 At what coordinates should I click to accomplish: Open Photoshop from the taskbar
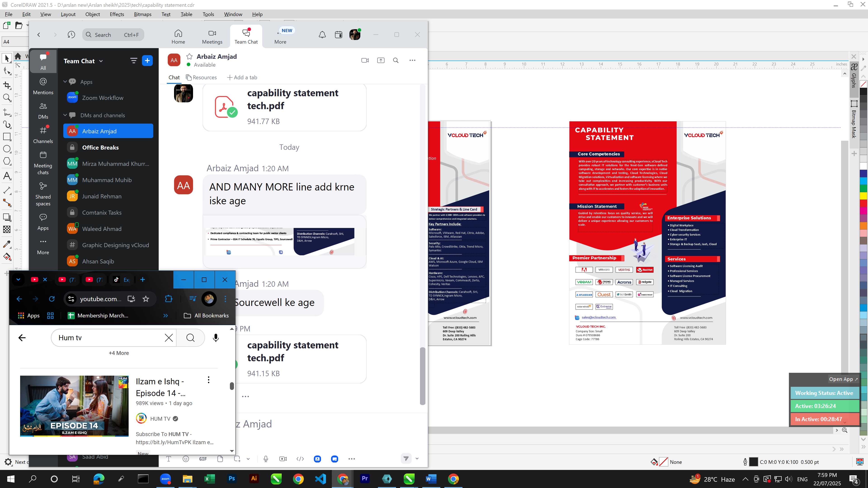click(x=232, y=479)
